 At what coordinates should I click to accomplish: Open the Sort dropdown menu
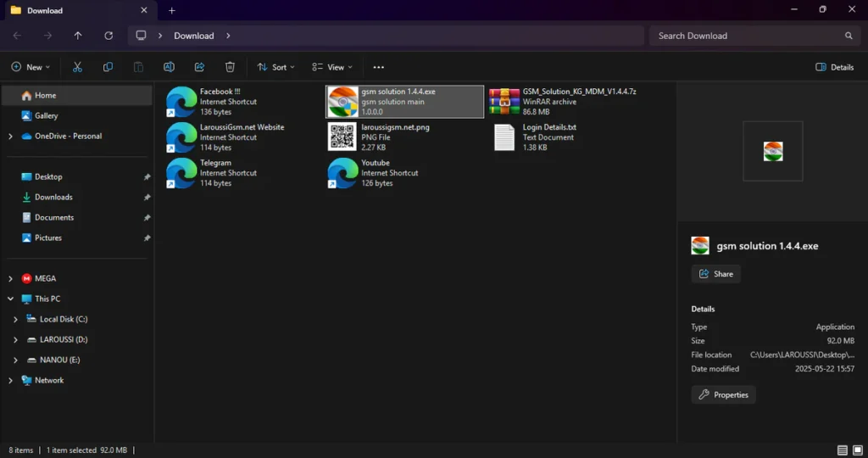(275, 67)
